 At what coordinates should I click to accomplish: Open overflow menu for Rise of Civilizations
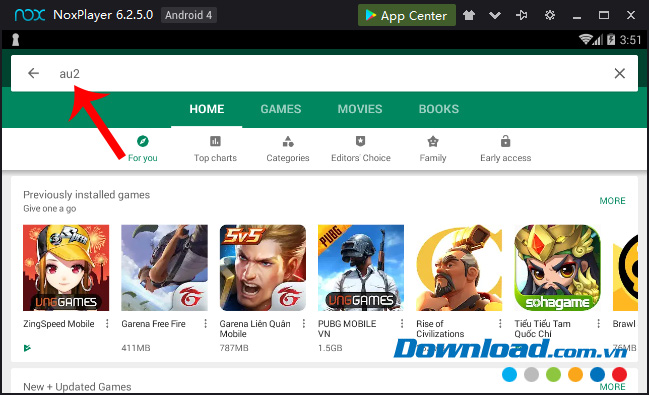coord(500,323)
